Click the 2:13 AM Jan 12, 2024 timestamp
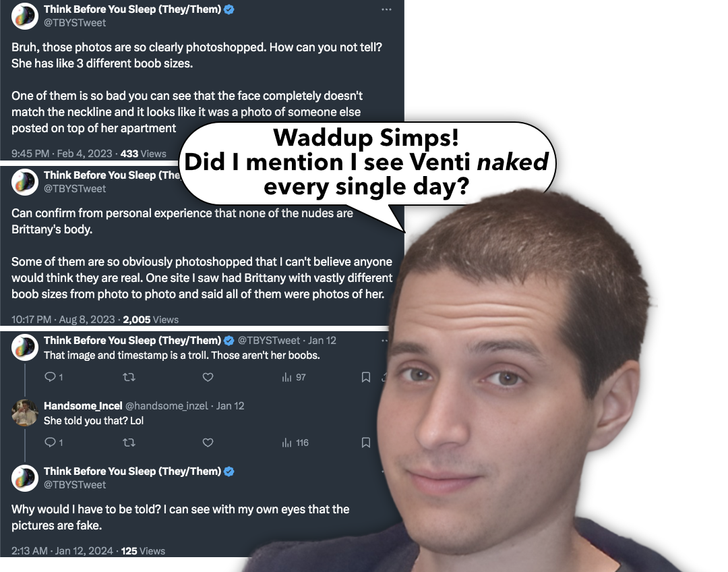Image resolution: width=728 pixels, height=572 pixels. point(62,551)
